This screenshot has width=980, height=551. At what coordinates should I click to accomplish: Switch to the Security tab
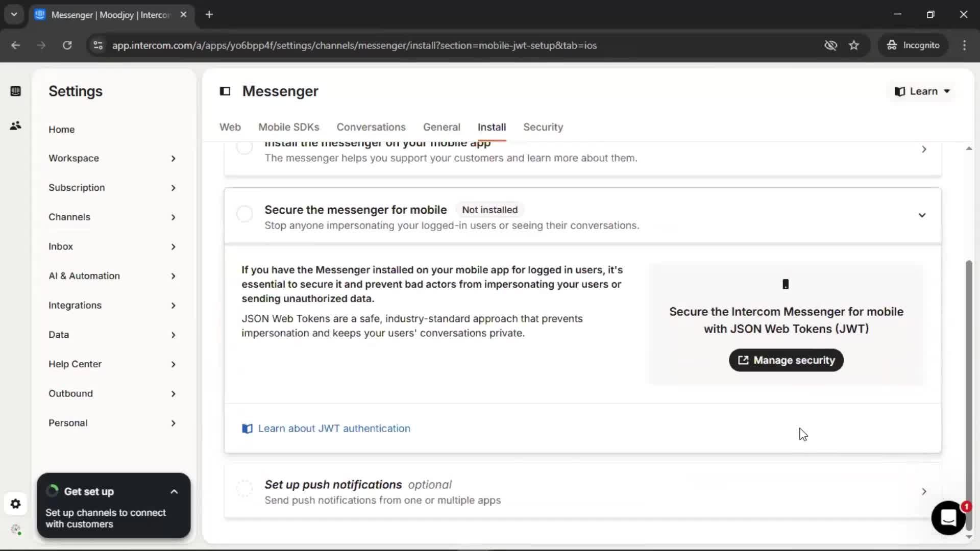pyautogui.click(x=543, y=127)
